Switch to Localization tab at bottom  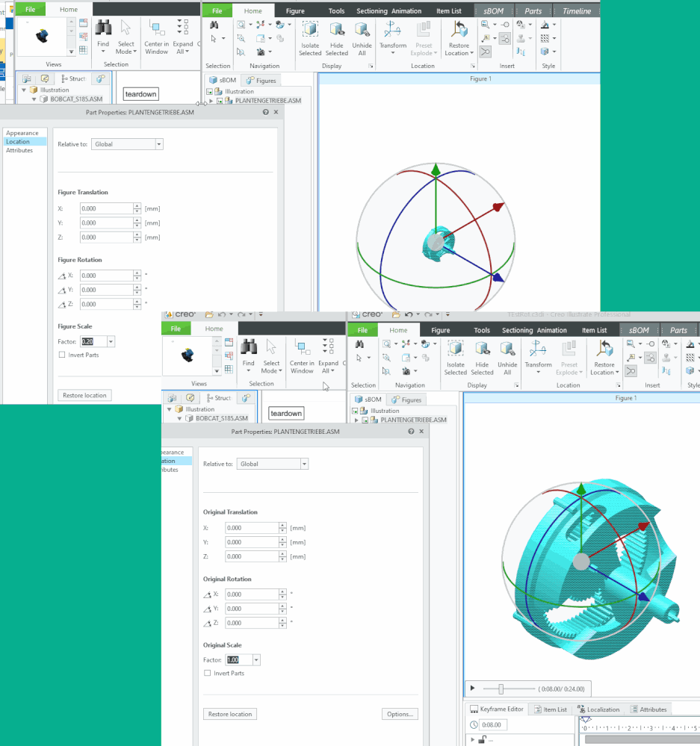598,709
